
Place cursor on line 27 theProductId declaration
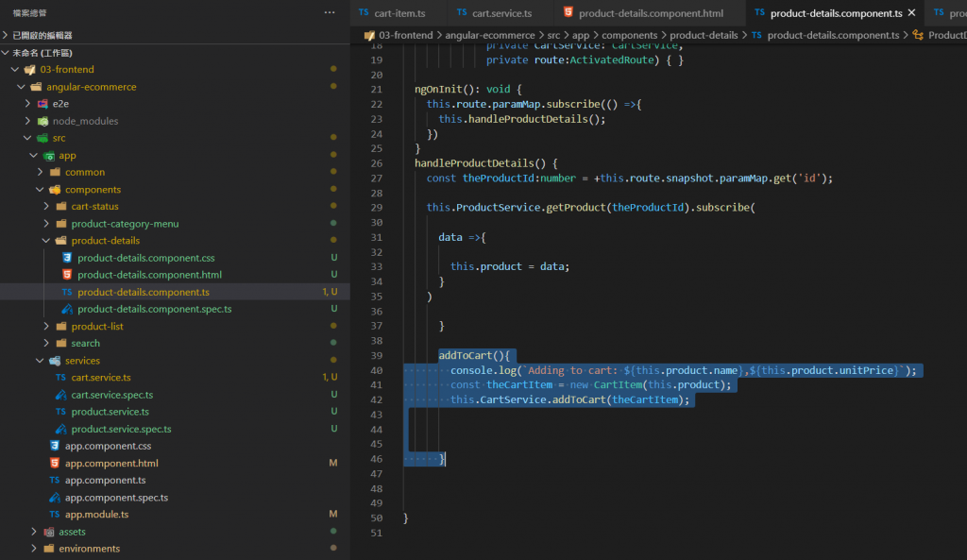(x=496, y=178)
